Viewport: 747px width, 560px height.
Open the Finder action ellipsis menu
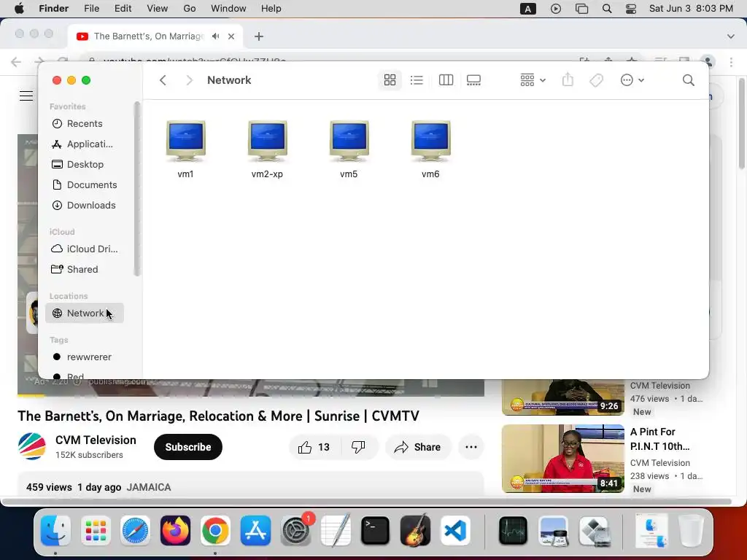[632, 80]
